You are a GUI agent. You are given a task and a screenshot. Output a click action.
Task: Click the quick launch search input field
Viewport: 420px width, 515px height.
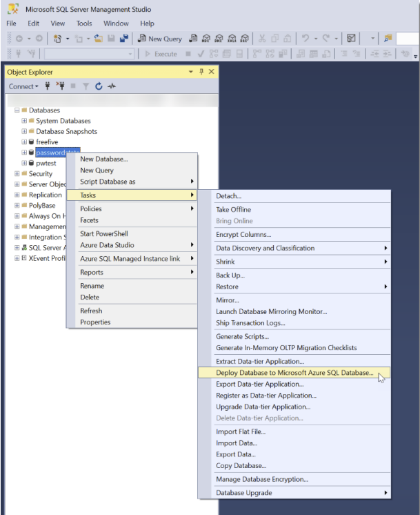click(408, 39)
